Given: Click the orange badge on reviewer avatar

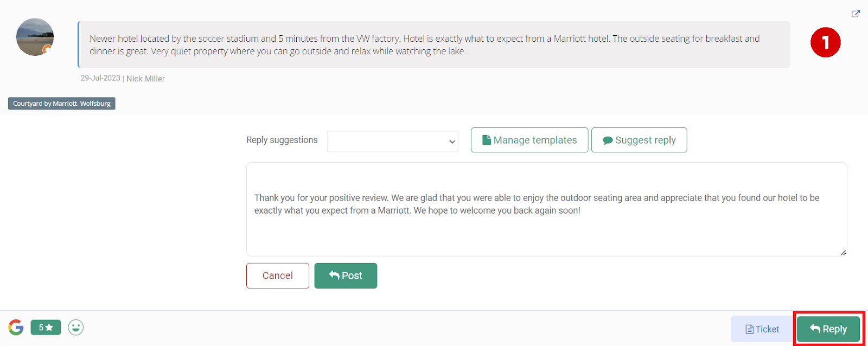Looking at the screenshot, I should [48, 49].
